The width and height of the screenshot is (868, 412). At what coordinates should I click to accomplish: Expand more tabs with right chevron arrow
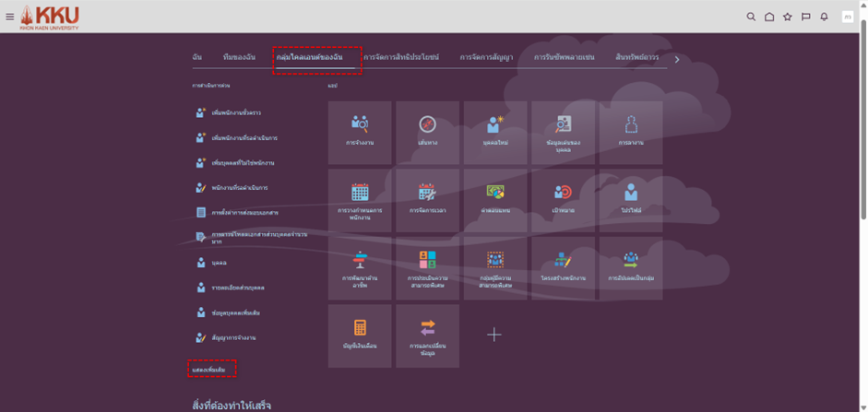(677, 60)
